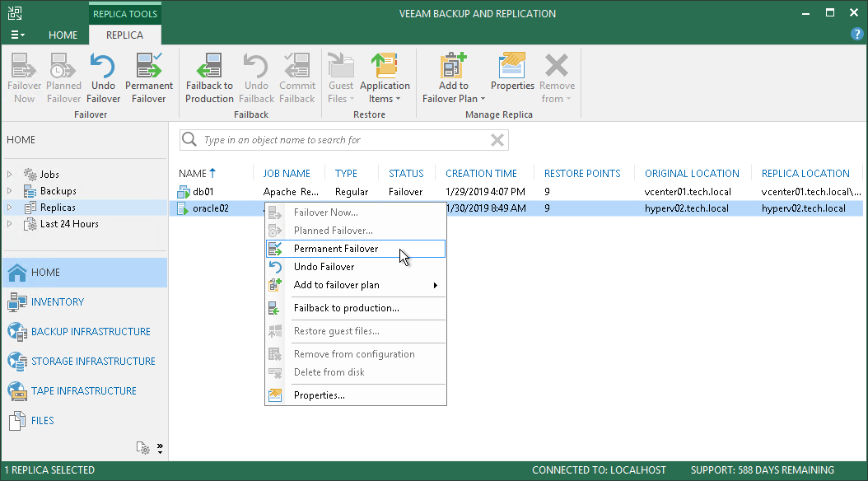Expand the Jobs tree node
The height and width of the screenshot is (481, 868).
tap(10, 175)
